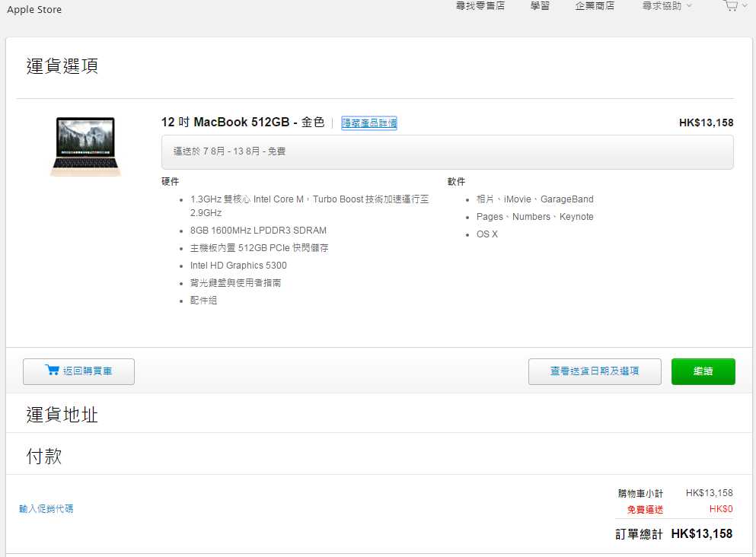Click the 隱藏產品詳情 link

coord(369,123)
